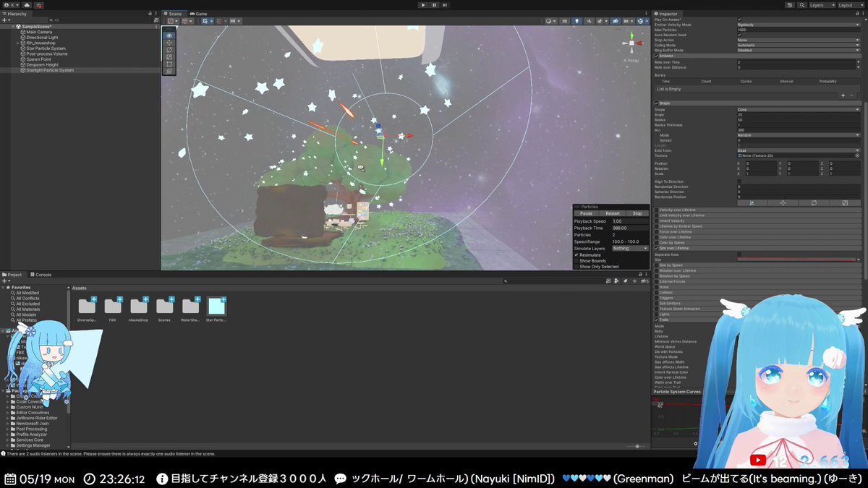Select the Rect tool in scene overlay

(x=169, y=64)
